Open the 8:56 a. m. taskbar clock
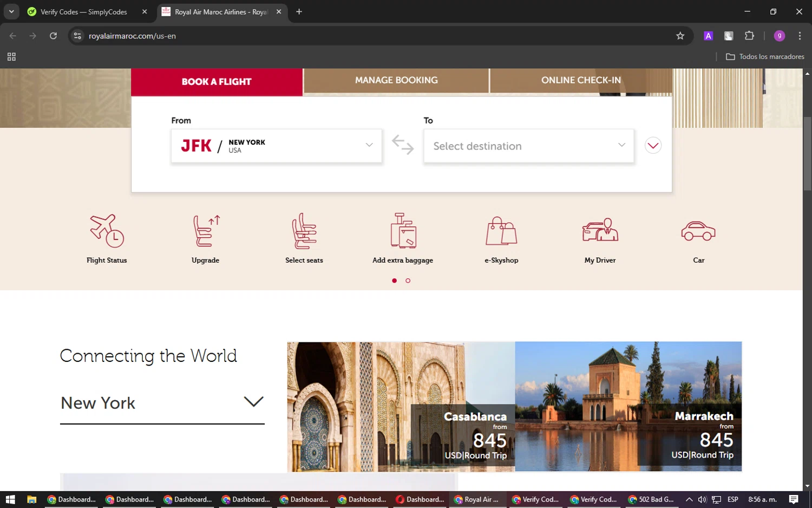812x508 pixels. pyautogui.click(x=762, y=499)
